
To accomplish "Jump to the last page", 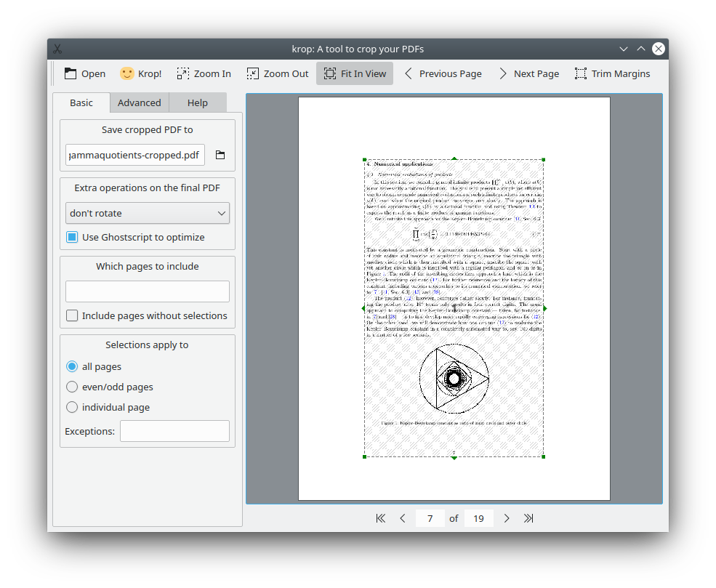I will 528,517.
